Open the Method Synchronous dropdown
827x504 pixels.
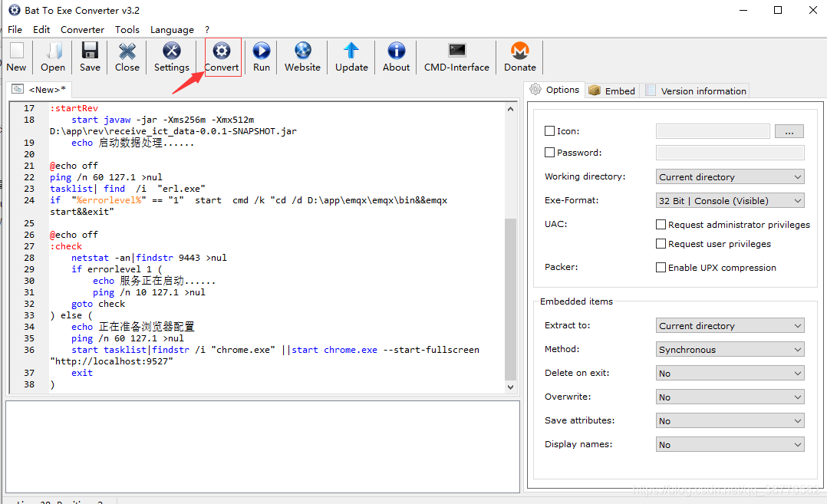(x=730, y=349)
